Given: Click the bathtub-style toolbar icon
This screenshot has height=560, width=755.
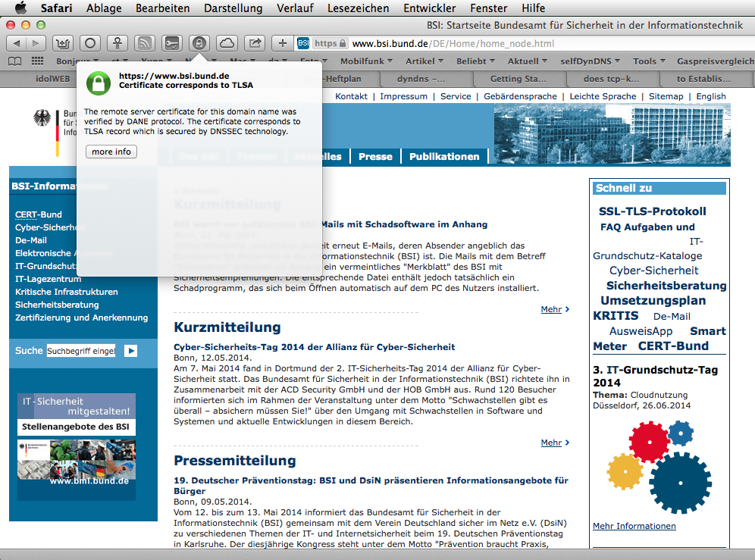Looking at the screenshot, I should [63, 43].
